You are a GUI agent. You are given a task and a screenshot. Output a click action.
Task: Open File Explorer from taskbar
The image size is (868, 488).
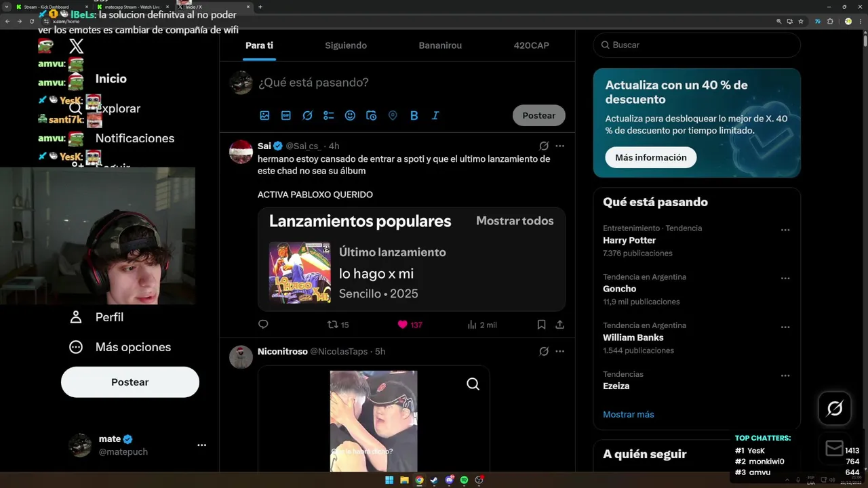click(x=404, y=480)
